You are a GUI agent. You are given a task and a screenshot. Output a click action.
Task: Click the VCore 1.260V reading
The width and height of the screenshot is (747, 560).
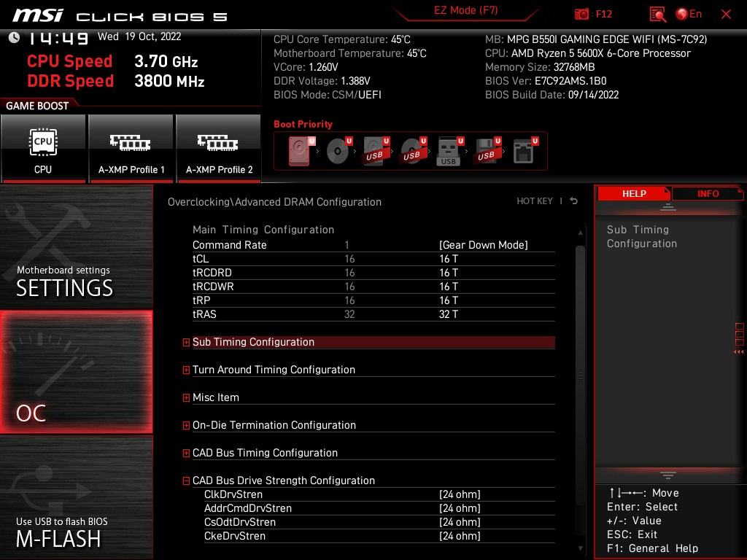click(x=306, y=67)
